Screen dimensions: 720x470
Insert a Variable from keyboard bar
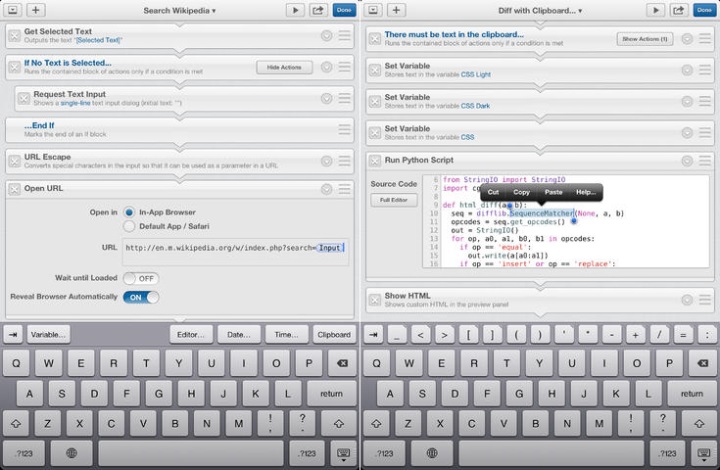tap(48, 335)
